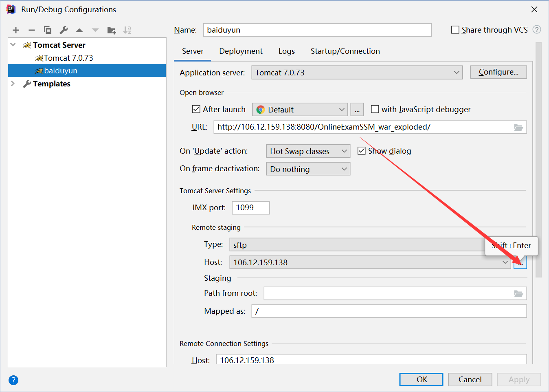Screen dimensions: 549x392
Task: Switch to the Server tab
Action: point(193,51)
